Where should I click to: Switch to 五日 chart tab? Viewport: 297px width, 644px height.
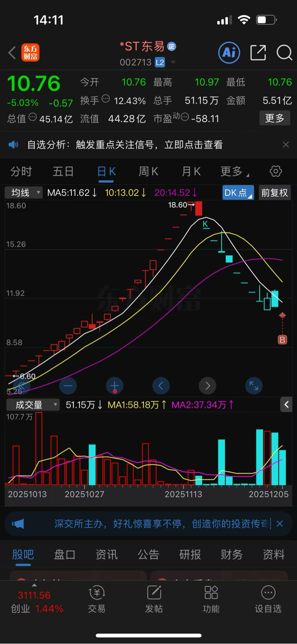click(63, 171)
